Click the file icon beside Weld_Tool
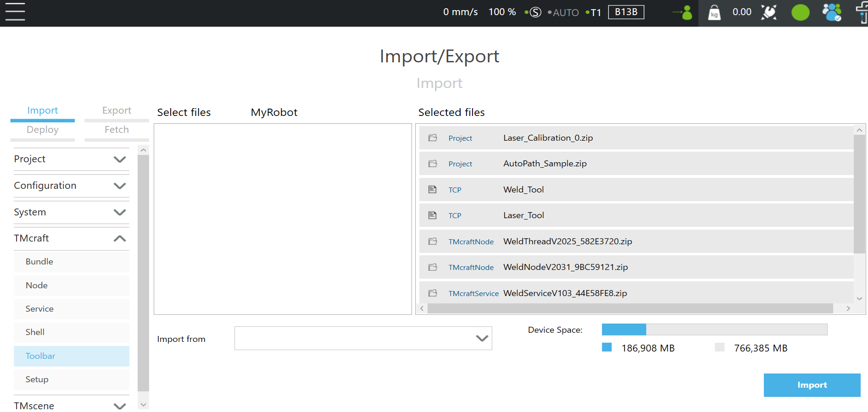The height and width of the screenshot is (412, 868). (x=432, y=189)
